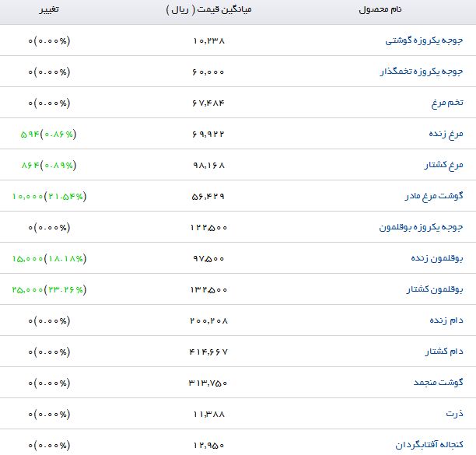Click the تغییر column header

[x=49, y=9]
